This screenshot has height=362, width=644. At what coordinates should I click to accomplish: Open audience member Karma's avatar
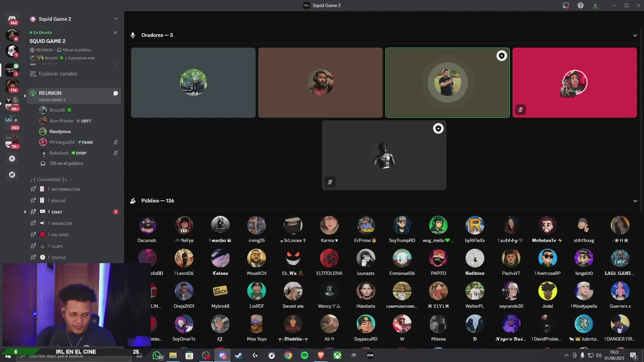tap(329, 225)
